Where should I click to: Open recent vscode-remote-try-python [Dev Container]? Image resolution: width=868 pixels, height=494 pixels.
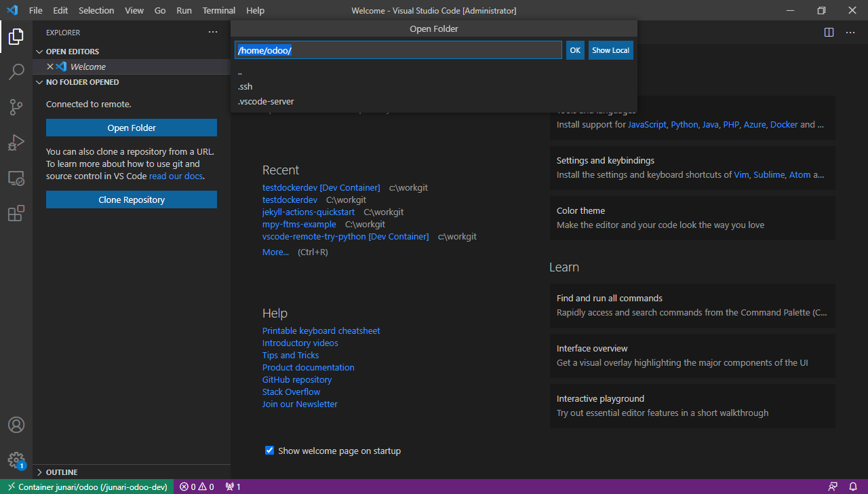tap(345, 236)
